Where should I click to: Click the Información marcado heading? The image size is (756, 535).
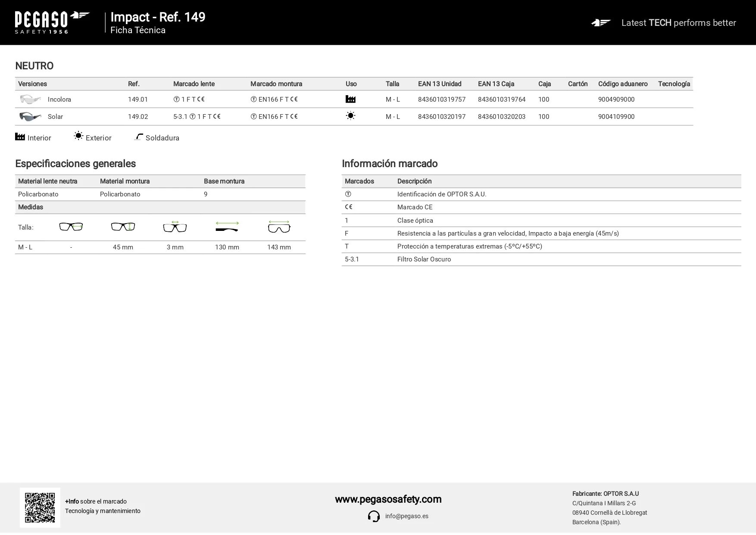pyautogui.click(x=390, y=164)
